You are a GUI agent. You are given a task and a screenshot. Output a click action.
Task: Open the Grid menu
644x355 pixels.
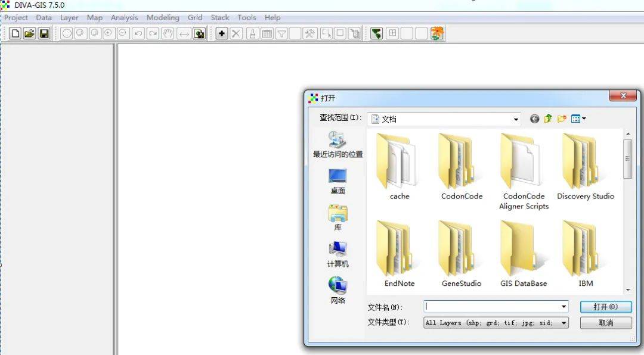(195, 18)
